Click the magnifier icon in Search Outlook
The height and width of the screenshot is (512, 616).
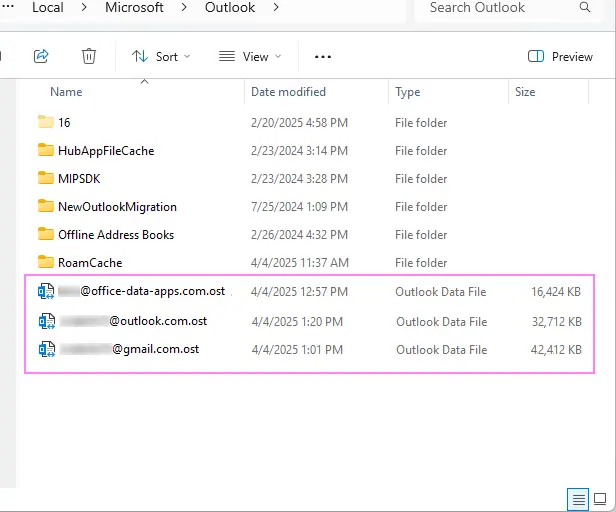585,8
